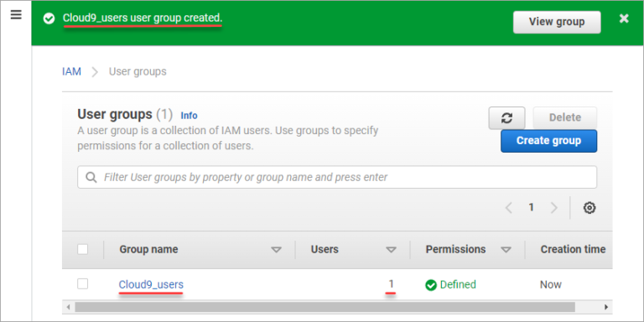Viewport: 644px width, 322px height.
Task: Open the IAM breadcrumb link
Action: 71,71
